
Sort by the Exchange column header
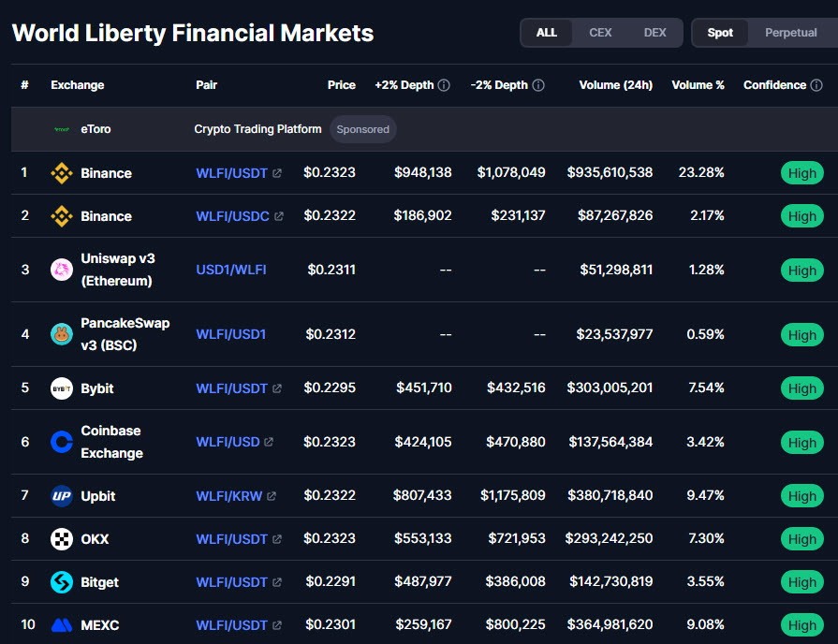tap(78, 85)
